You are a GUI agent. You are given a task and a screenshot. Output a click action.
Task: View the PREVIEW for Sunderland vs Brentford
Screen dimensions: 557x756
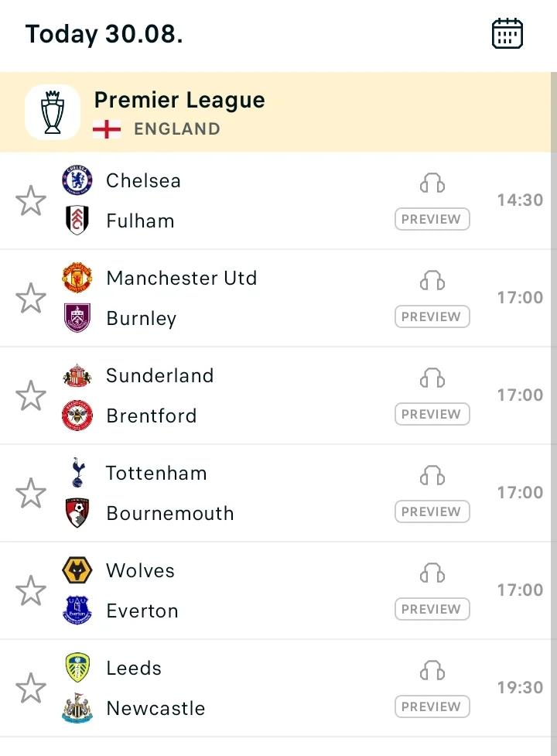(432, 414)
